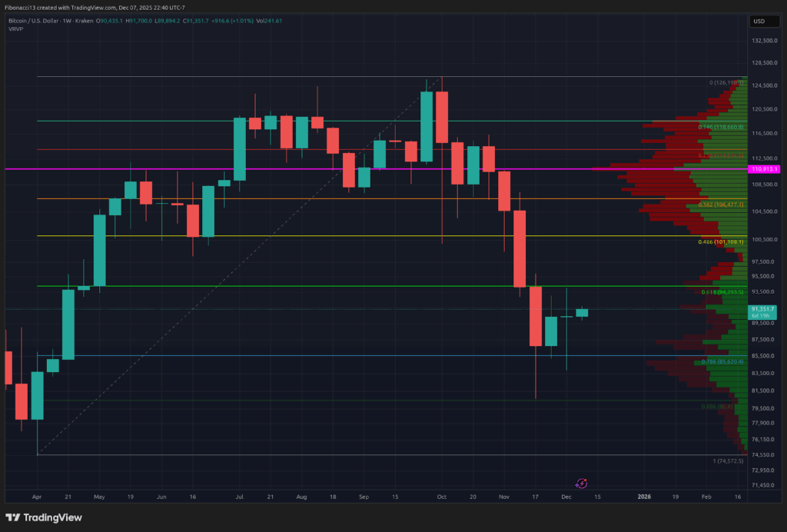This screenshot has height=532, width=787.
Task: Open the USD currency selector at top right
Action: [x=763, y=21]
